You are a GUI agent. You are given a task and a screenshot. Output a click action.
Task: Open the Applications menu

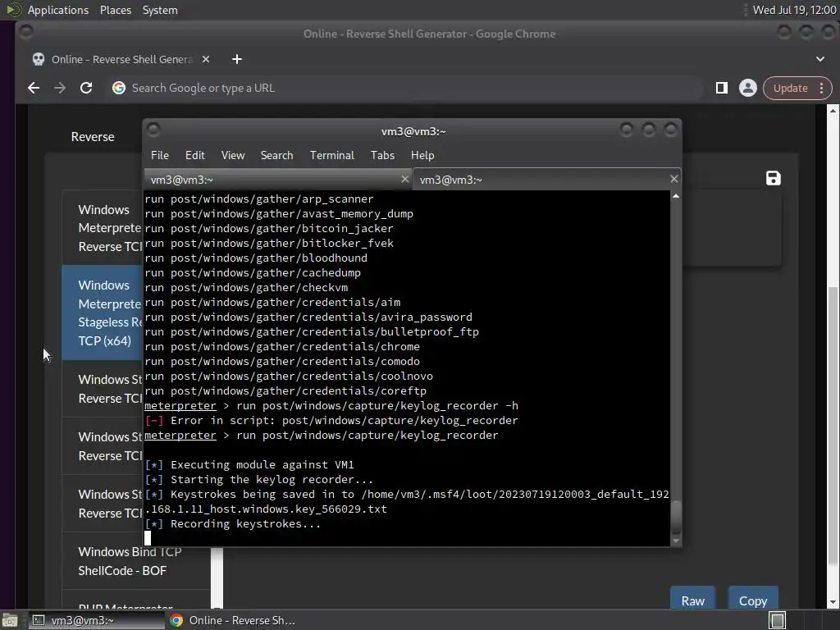click(58, 10)
